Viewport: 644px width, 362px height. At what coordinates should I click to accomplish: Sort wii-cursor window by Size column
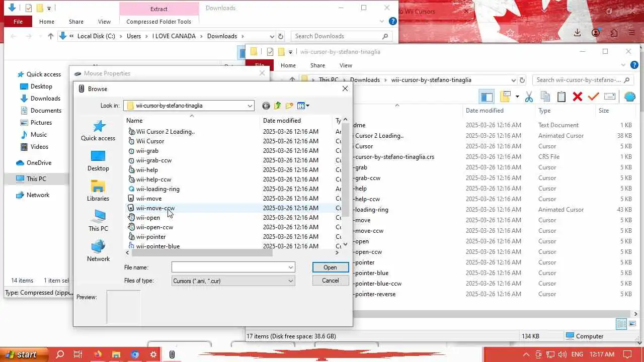pos(615,111)
